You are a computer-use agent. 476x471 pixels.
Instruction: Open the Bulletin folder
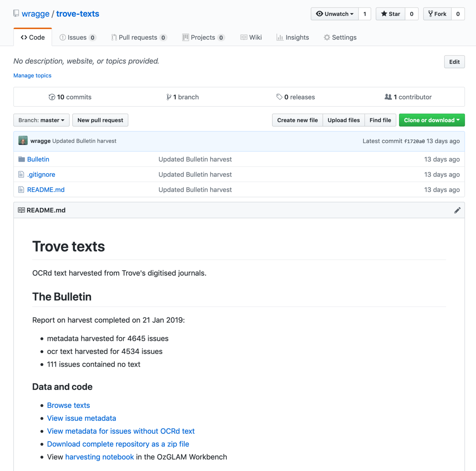click(x=38, y=159)
